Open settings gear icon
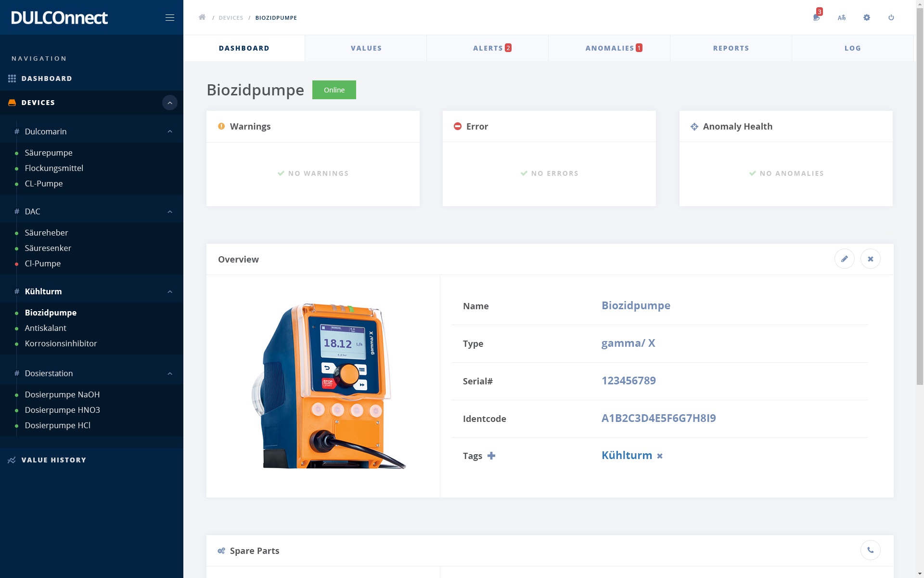Image resolution: width=924 pixels, height=578 pixels. tap(867, 17)
